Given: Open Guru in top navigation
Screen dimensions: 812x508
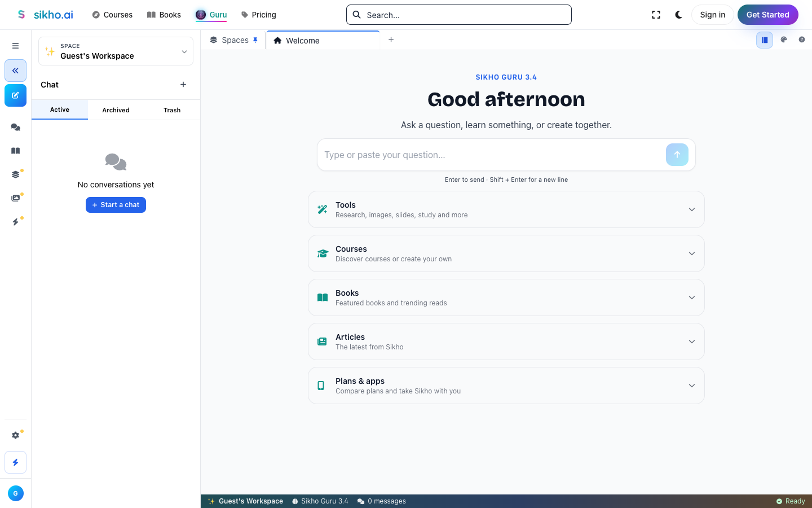Looking at the screenshot, I should tap(211, 15).
